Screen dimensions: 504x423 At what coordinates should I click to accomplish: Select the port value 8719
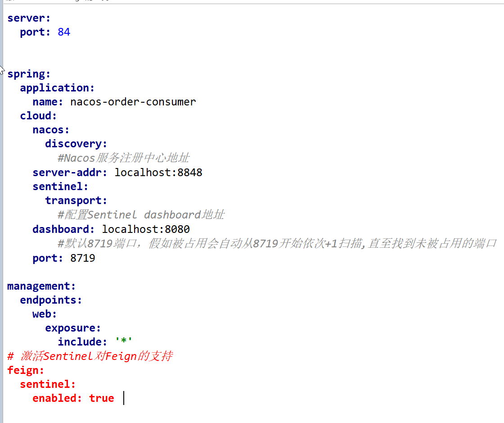point(83,258)
